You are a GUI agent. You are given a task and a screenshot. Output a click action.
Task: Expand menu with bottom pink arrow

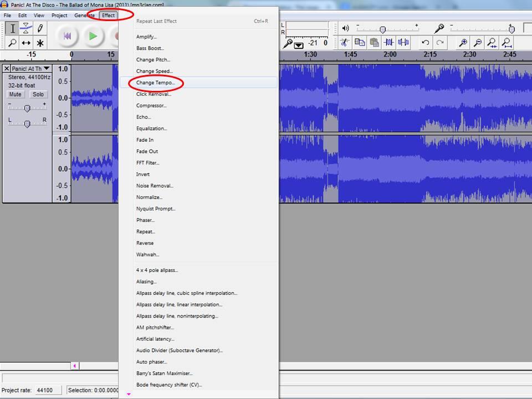pos(129,394)
